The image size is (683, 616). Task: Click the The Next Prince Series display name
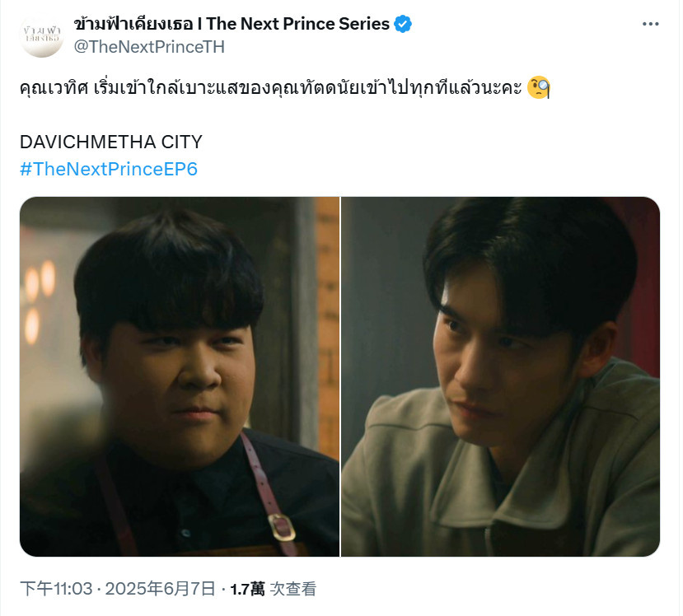[298, 24]
